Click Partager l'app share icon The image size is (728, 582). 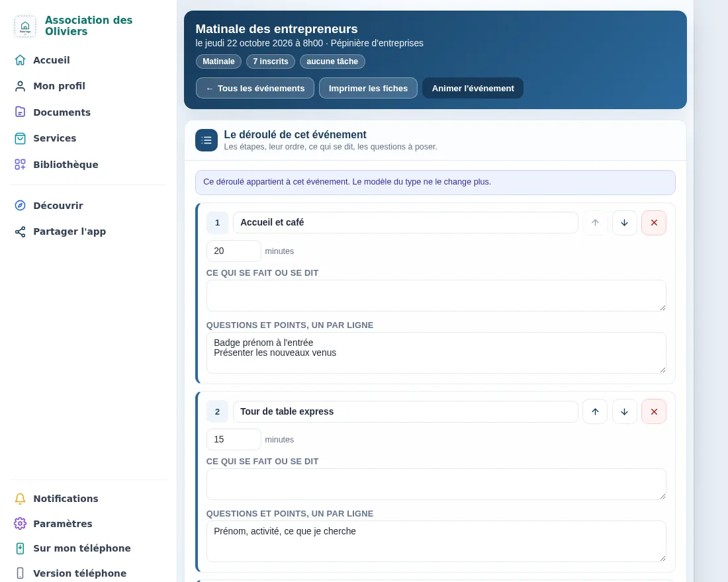[20, 231]
